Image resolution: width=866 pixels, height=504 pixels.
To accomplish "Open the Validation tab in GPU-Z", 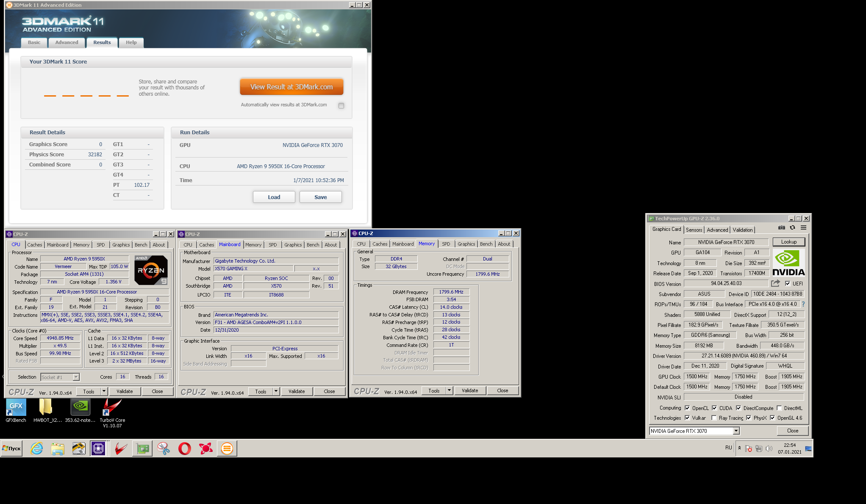I will pos(743,230).
